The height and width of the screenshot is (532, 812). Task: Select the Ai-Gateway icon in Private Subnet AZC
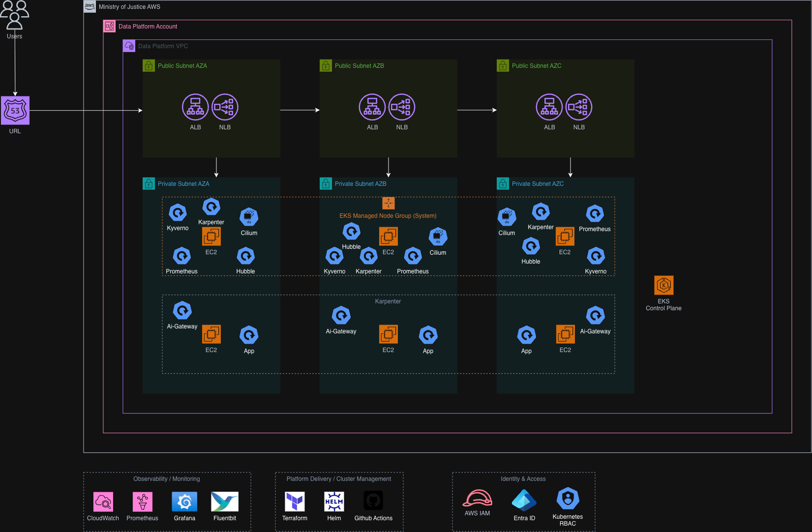(x=595, y=316)
